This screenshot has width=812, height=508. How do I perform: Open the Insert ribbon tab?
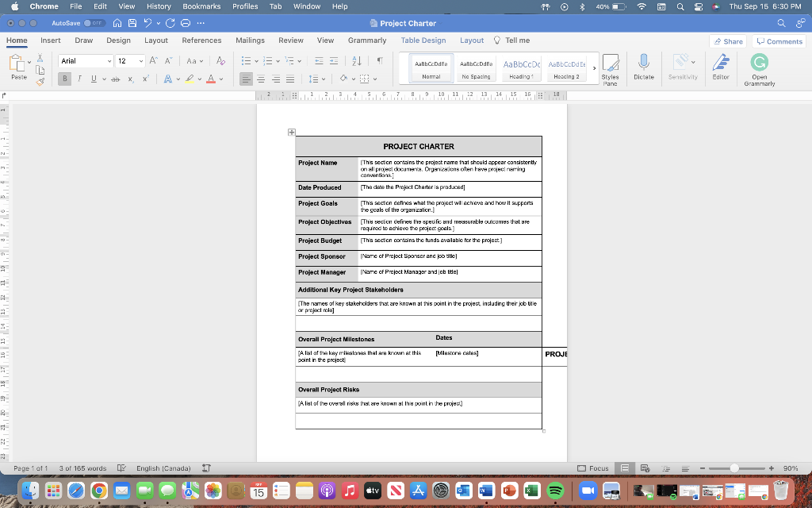pyautogui.click(x=51, y=40)
